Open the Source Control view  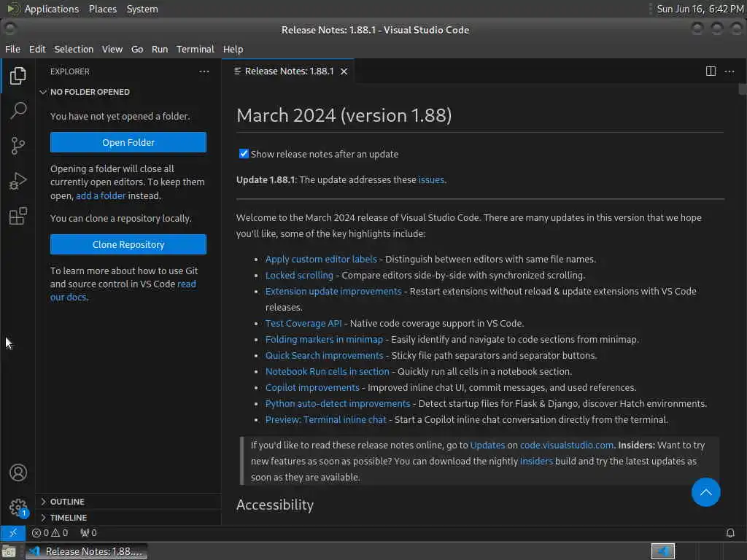click(18, 146)
